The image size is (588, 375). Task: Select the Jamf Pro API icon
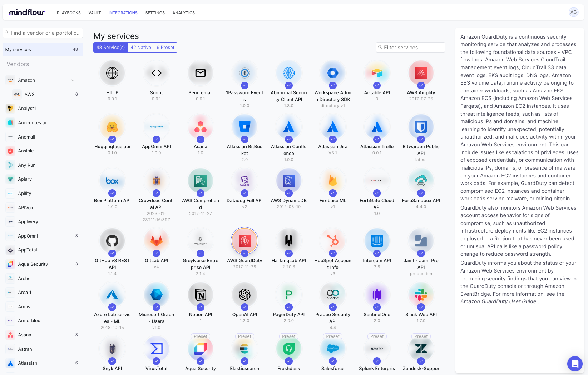tap(421, 241)
